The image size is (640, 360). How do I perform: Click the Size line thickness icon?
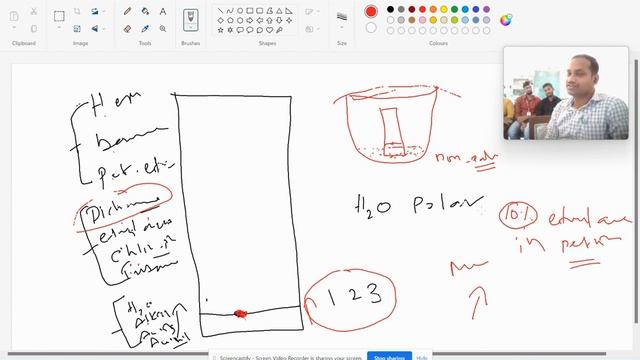click(342, 16)
